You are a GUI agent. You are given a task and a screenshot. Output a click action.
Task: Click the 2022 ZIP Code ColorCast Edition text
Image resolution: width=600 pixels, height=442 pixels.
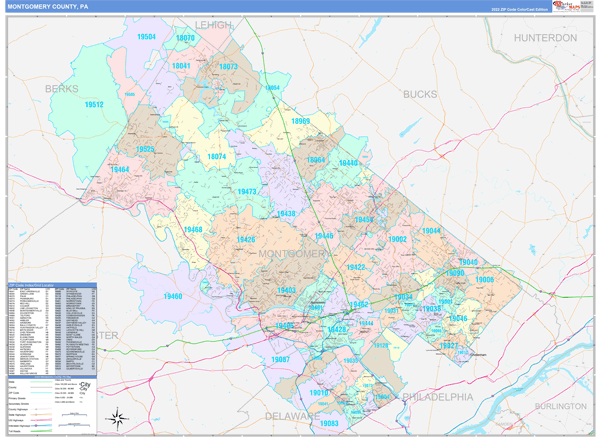click(x=519, y=8)
